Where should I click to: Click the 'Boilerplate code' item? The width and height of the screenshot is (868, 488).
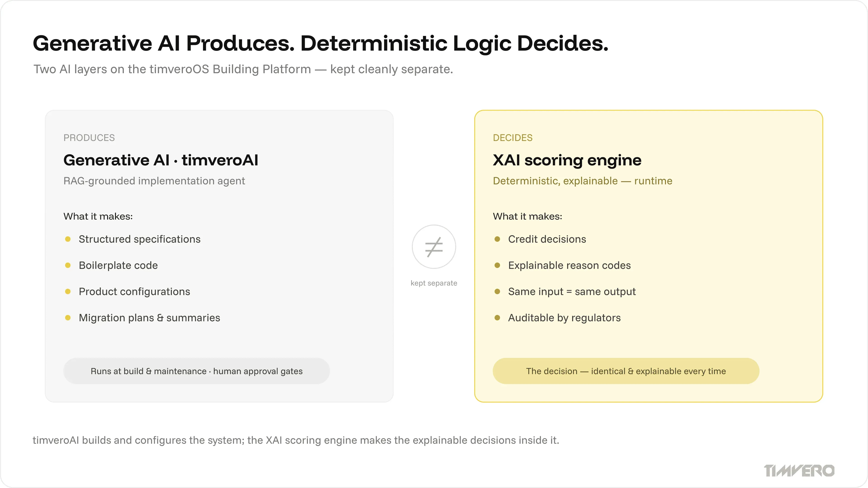[x=111, y=265]
